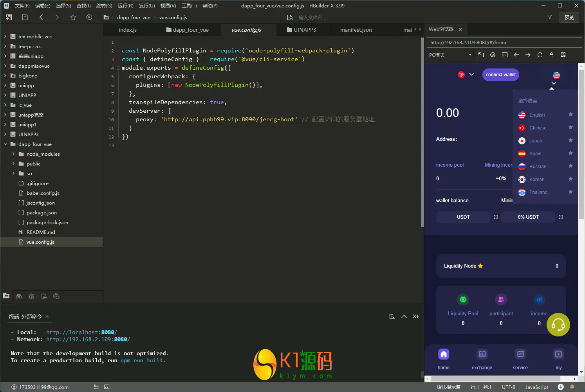Click the browser URL address field

(x=504, y=42)
